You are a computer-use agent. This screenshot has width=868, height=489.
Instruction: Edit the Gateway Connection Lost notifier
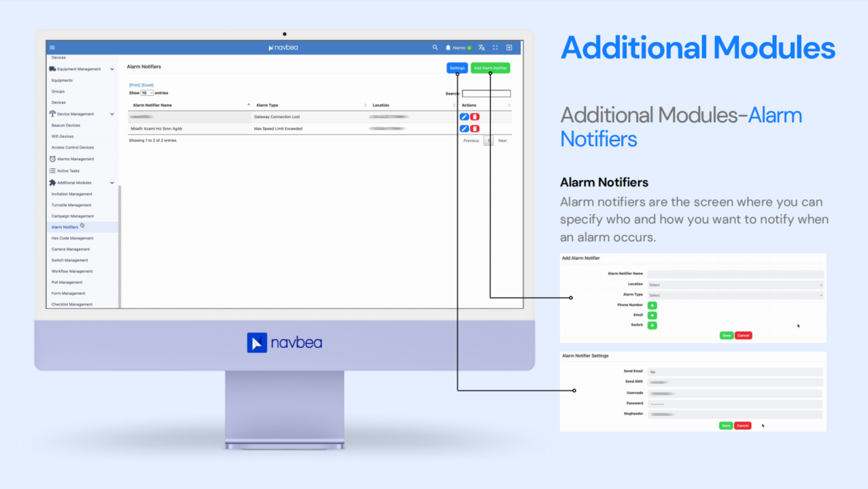click(464, 117)
